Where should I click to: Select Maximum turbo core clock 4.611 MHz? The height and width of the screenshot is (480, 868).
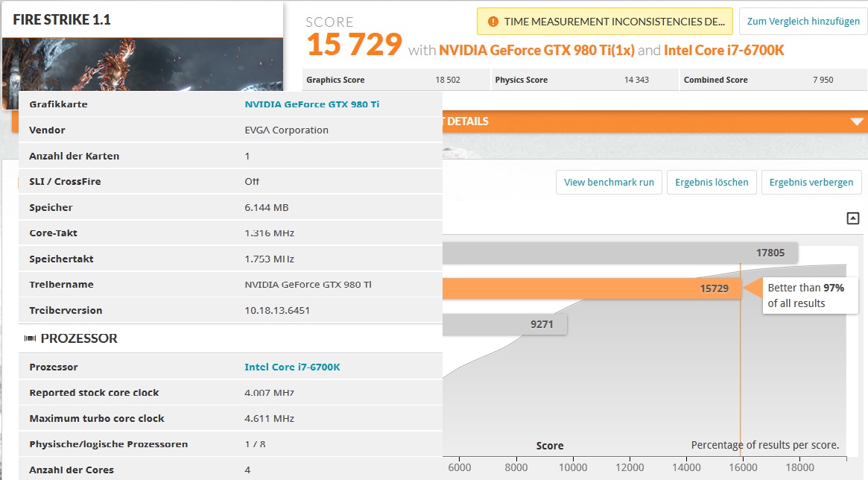click(269, 419)
